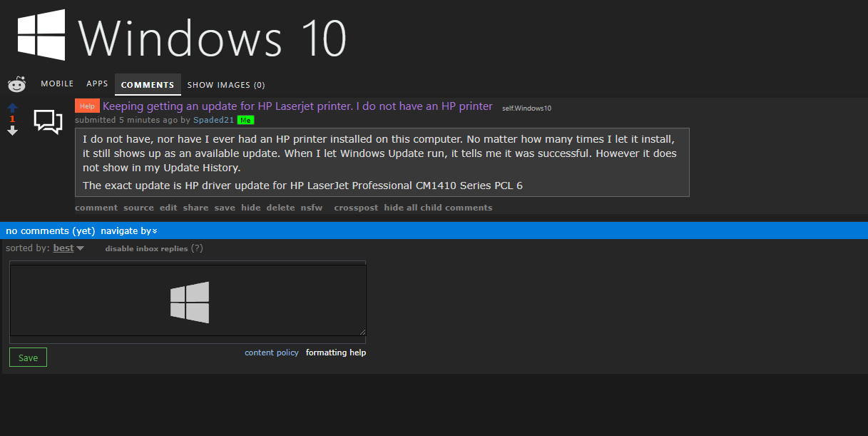The image size is (868, 436).
Task: Open formatting help
Action: pos(336,353)
